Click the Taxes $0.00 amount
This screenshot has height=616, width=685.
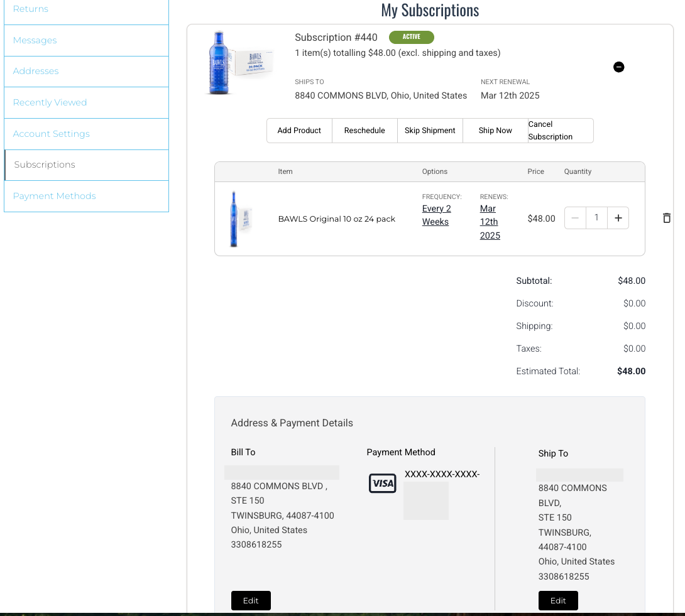pyautogui.click(x=634, y=349)
